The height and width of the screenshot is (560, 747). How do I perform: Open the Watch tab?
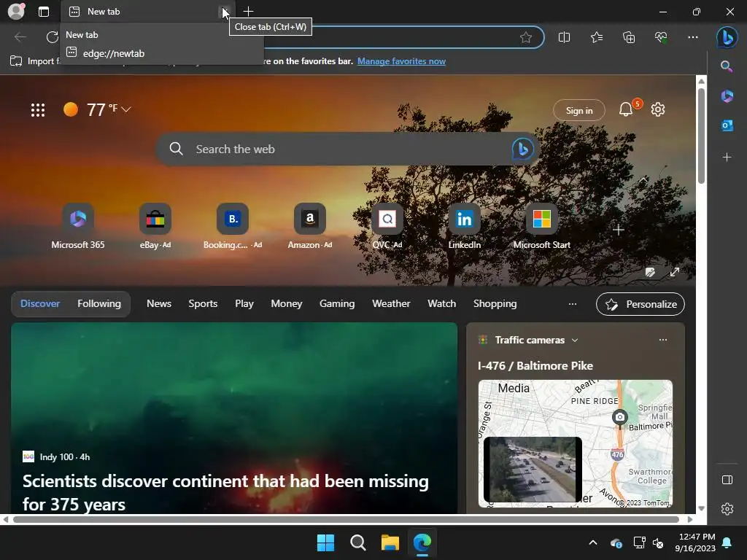pyautogui.click(x=441, y=303)
